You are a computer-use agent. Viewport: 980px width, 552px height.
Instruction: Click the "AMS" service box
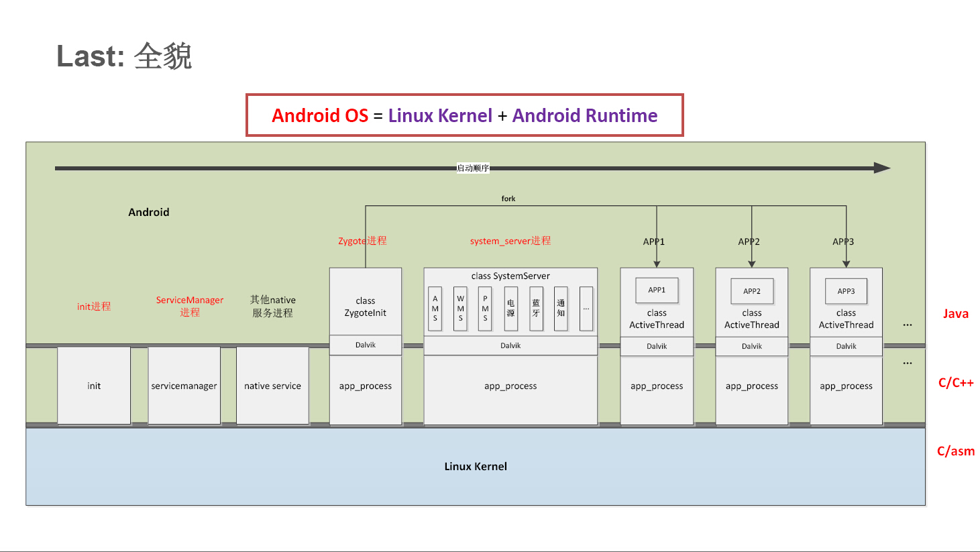[435, 309]
